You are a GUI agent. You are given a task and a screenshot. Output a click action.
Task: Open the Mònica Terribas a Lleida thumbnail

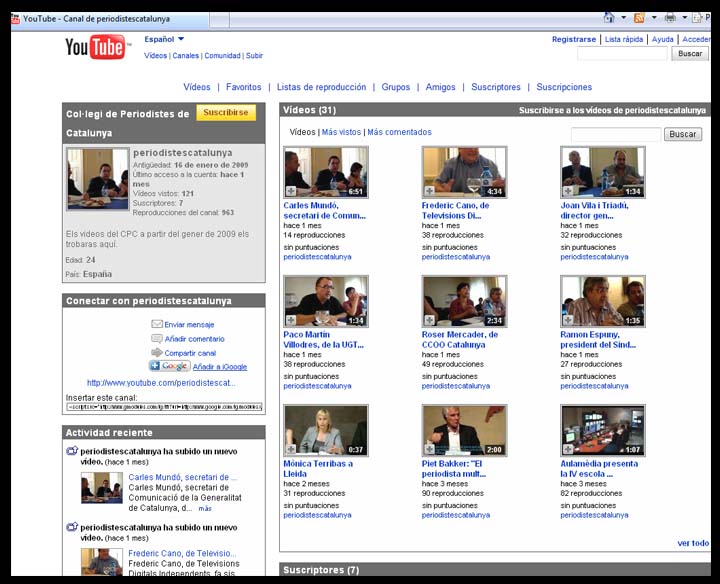(x=326, y=430)
